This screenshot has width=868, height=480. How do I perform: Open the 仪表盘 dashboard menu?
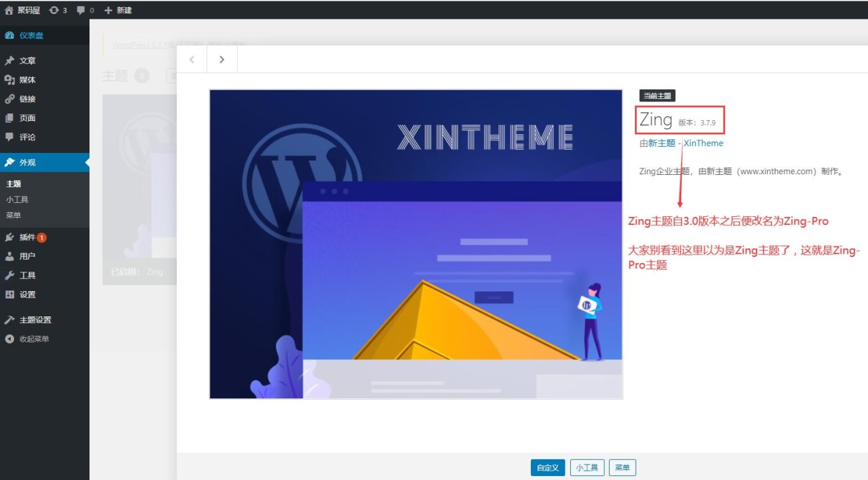click(45, 35)
